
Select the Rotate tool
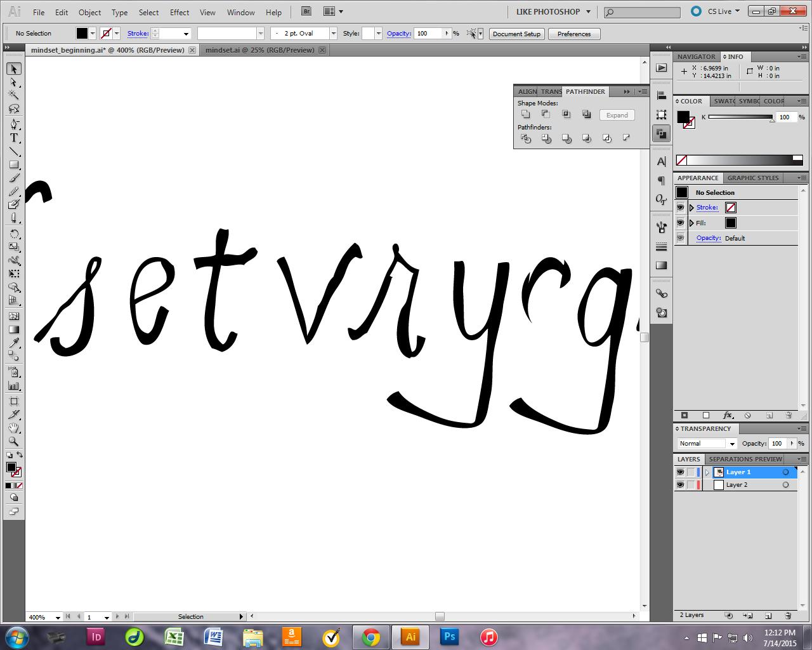pyautogui.click(x=13, y=234)
